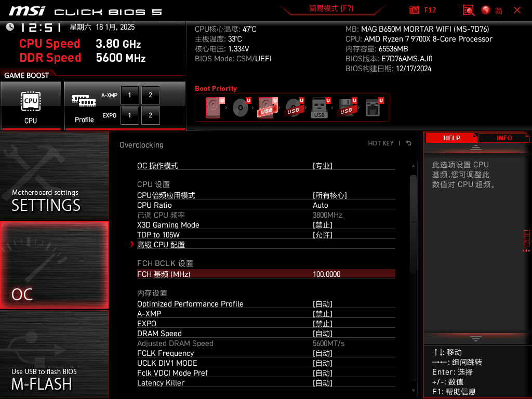The height and width of the screenshot is (399, 532).
Task: Open Optimized Performance Profile options
Action: (x=266, y=304)
